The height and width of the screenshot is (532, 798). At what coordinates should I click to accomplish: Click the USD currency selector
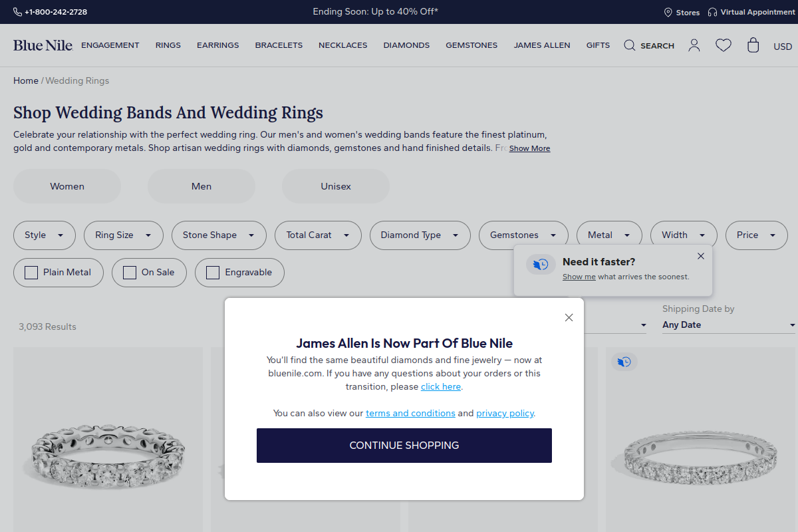pos(783,47)
